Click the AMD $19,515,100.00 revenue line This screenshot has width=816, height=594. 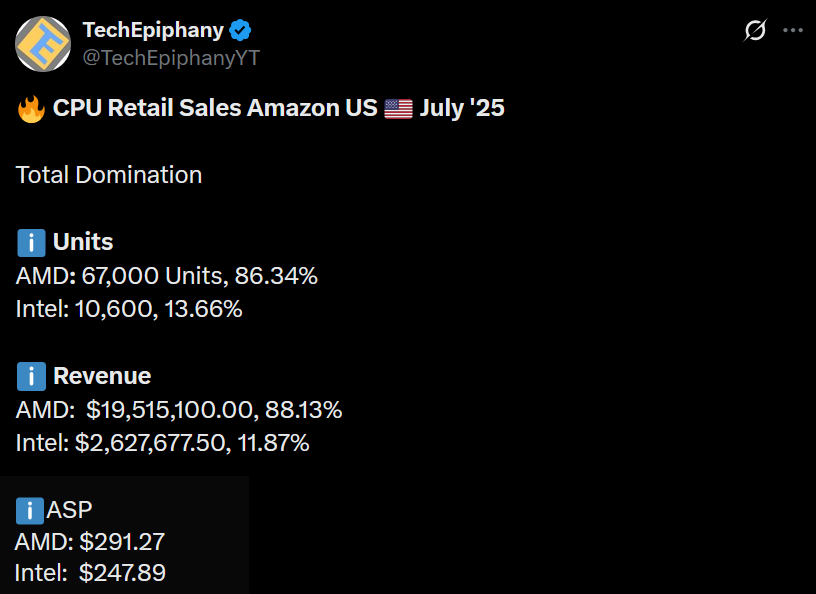(179, 410)
